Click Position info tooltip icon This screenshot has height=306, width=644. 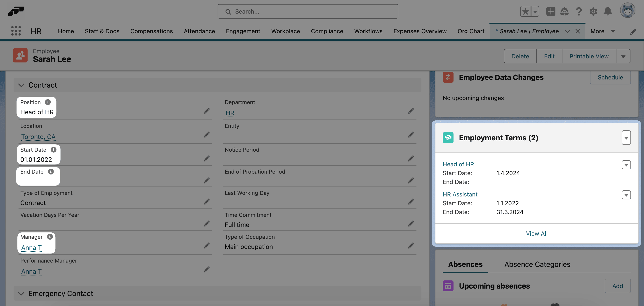click(x=48, y=102)
